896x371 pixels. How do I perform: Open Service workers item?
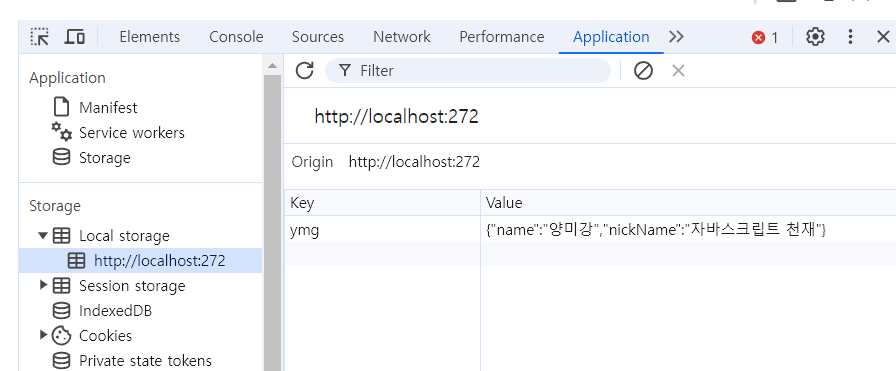click(131, 133)
